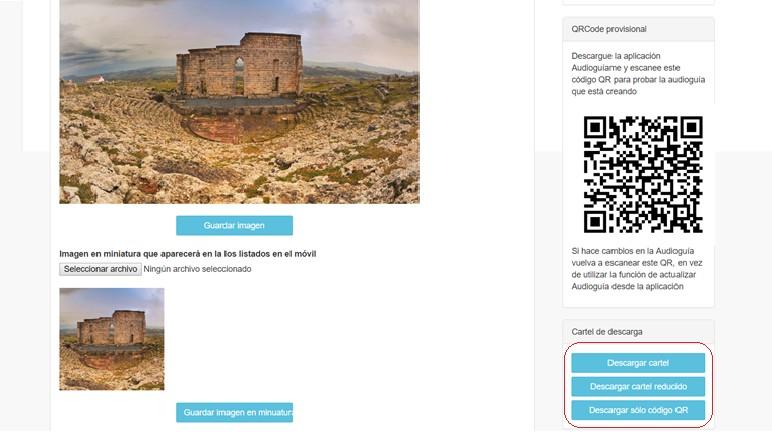Click Descargar cartel reducido
The image size is (772, 432).
coord(638,387)
